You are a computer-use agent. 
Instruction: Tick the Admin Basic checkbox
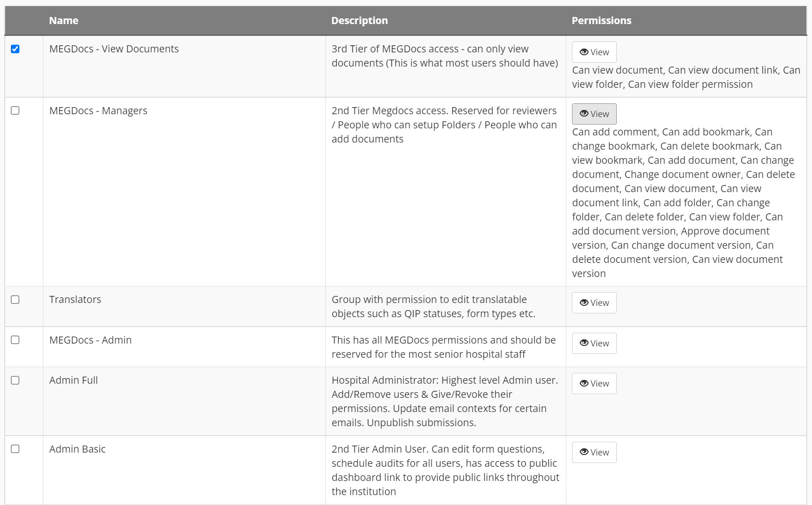[16, 449]
